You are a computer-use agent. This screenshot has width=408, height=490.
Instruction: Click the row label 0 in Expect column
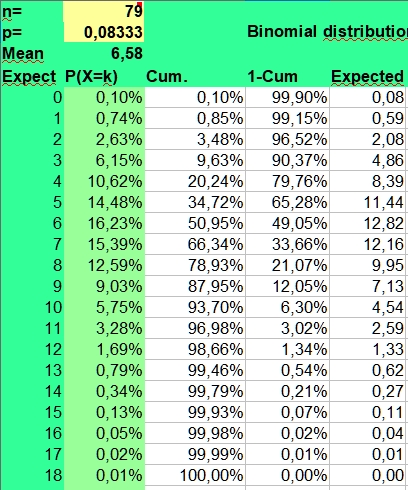[32, 97]
